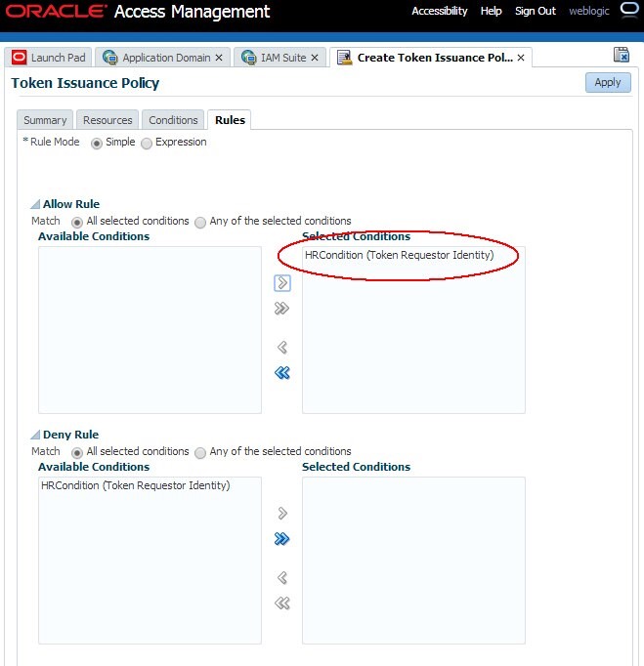Click the Create Token Issuance Policy tab icon
This screenshot has width=644, height=666.
coord(344,58)
